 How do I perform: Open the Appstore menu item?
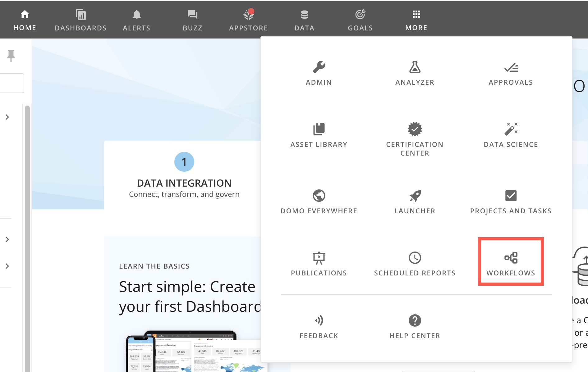point(248,20)
